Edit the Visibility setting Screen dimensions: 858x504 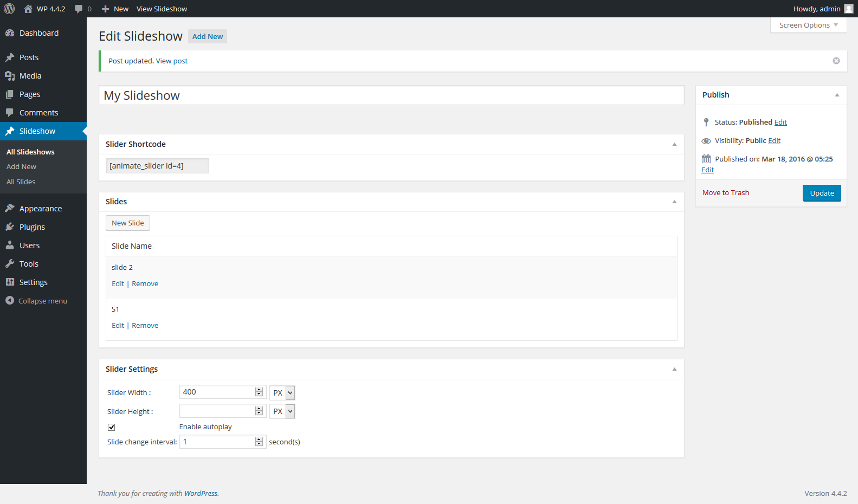click(x=775, y=141)
